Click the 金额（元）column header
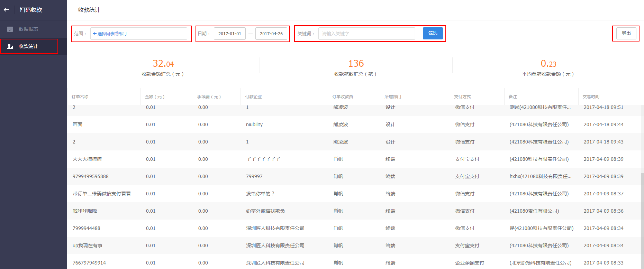 155,97
